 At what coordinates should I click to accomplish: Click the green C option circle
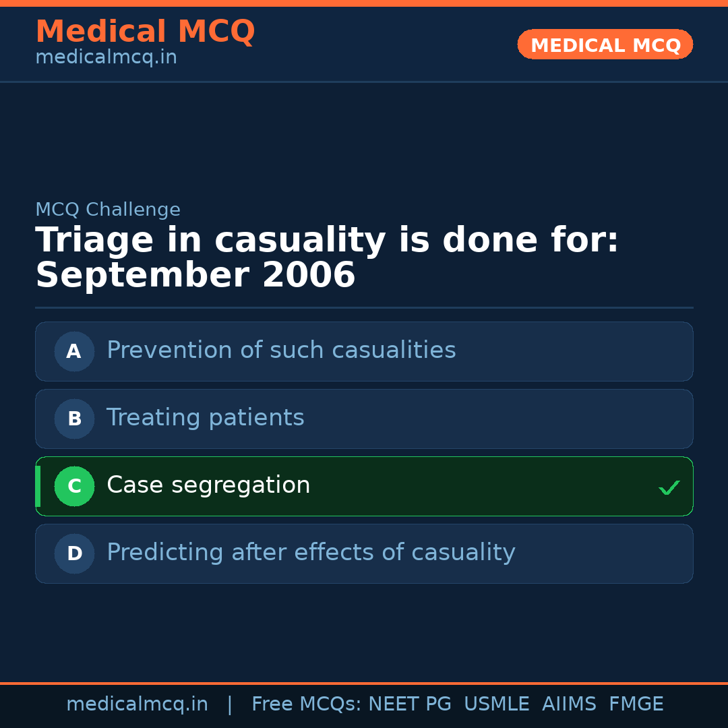74,486
